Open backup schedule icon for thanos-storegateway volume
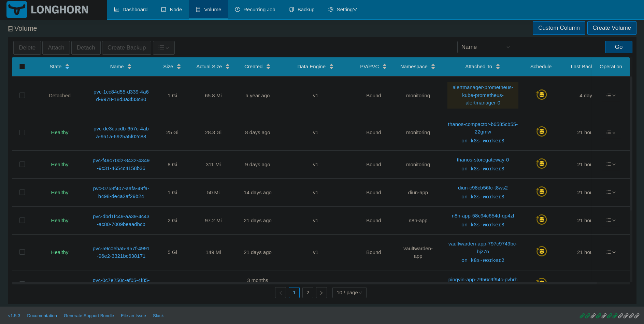This screenshot has width=644, height=324. pyautogui.click(x=541, y=164)
